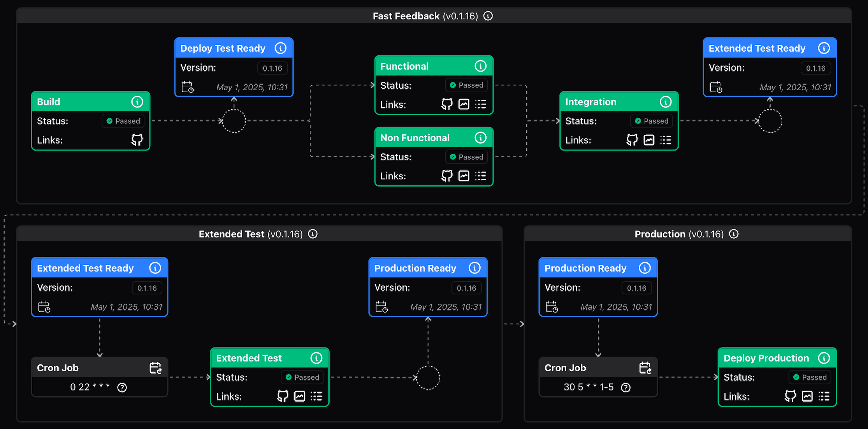Select the Fast Feedback (v0.1.16) section header
868x429 pixels.
pos(434,16)
